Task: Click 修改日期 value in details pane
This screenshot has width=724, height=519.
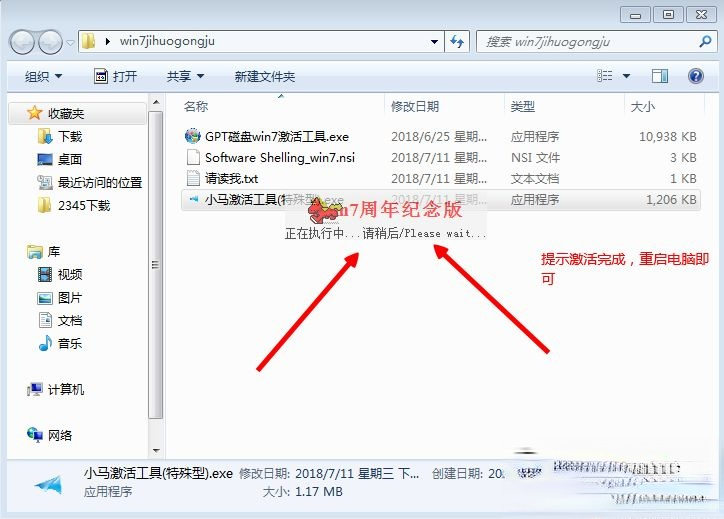Action: click(x=357, y=474)
